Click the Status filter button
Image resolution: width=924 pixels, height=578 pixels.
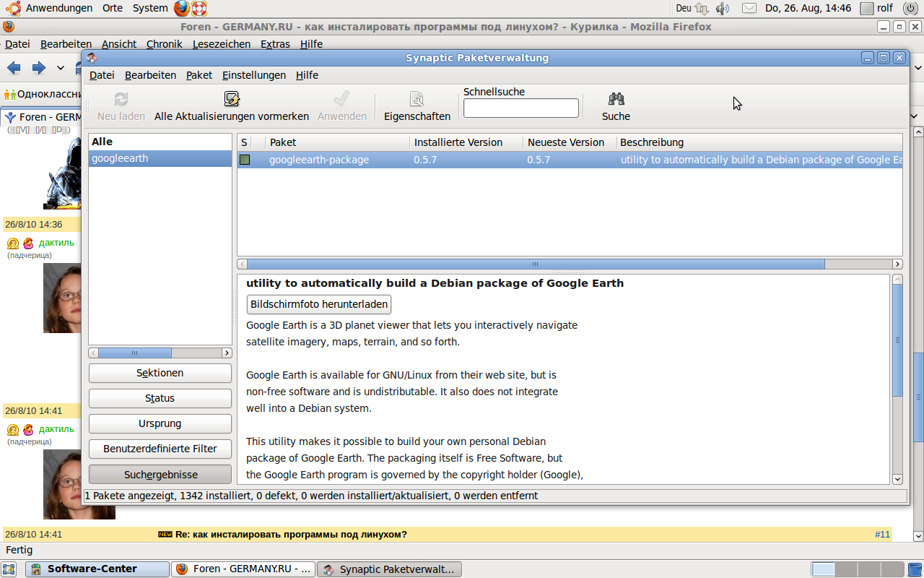160,398
